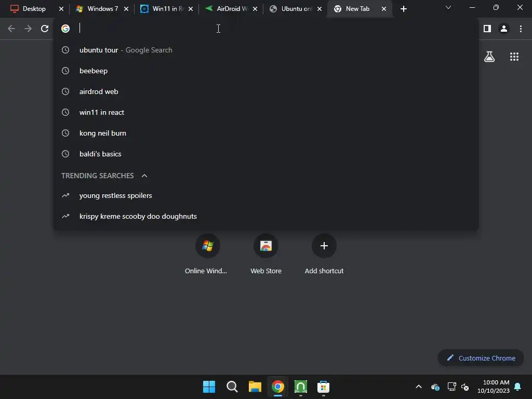
Task: Close the Windows 7 tab
Action: [x=126, y=9]
